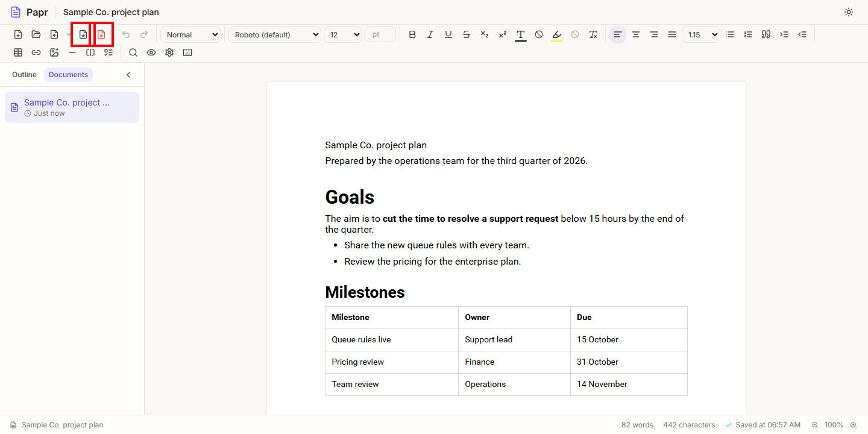Click the pt custom size input field
Viewport: 868px width, 434px height.
(380, 34)
